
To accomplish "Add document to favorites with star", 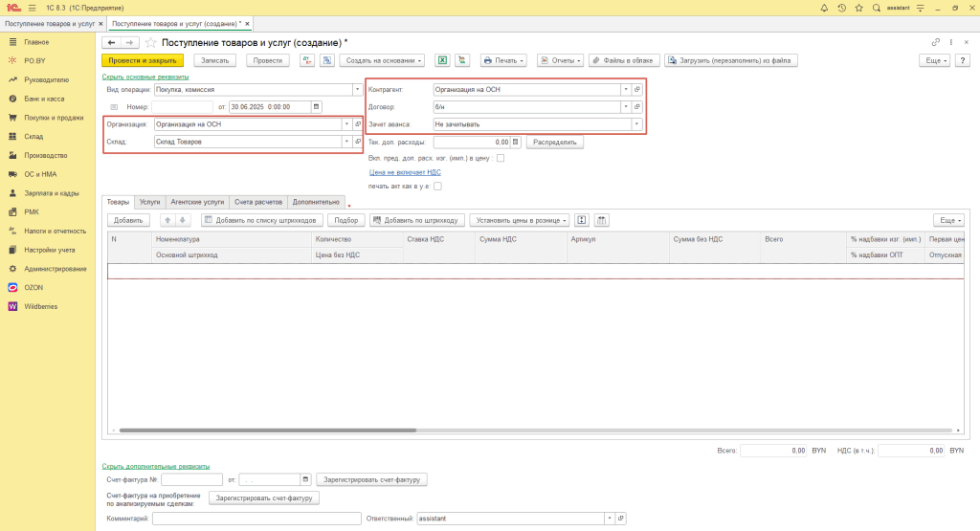I will tap(150, 42).
